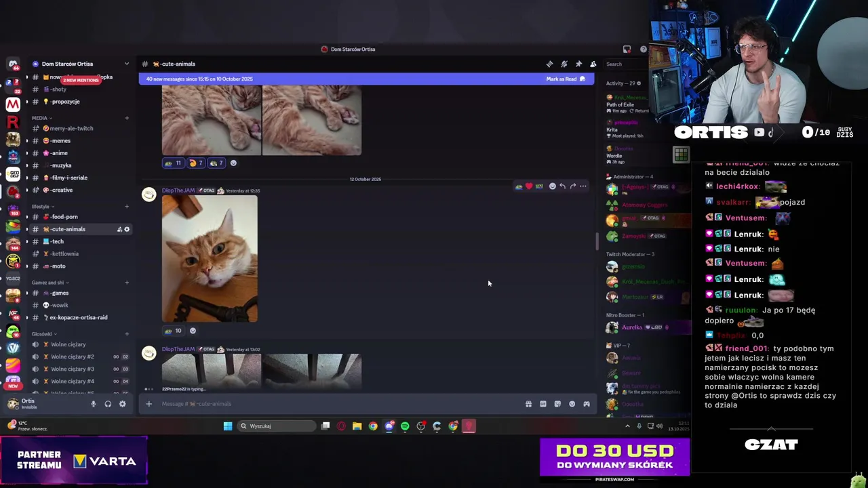Click Mark as Read on new messages banner

tap(566, 79)
